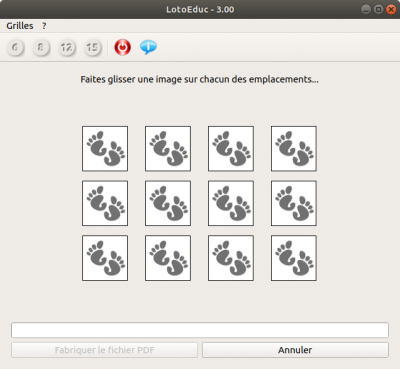This screenshot has height=369, width=400.
Task: Open the Grilles menu
Action: (x=20, y=26)
